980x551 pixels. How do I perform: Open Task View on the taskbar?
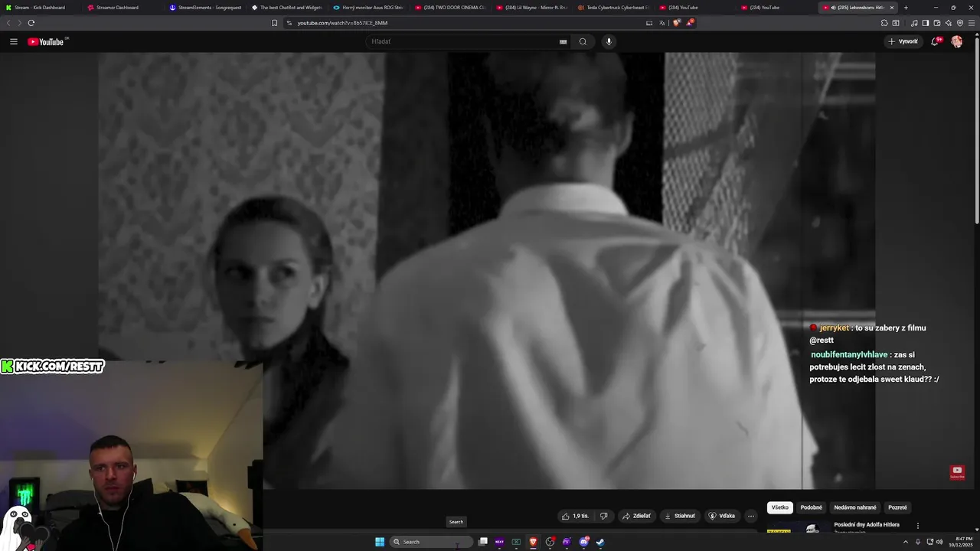pos(483,542)
